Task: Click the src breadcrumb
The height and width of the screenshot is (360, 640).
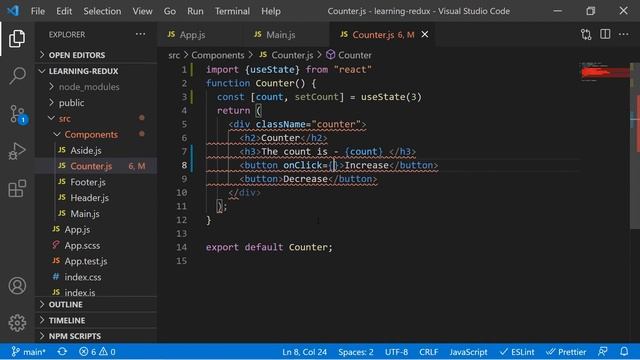Action: point(174,55)
